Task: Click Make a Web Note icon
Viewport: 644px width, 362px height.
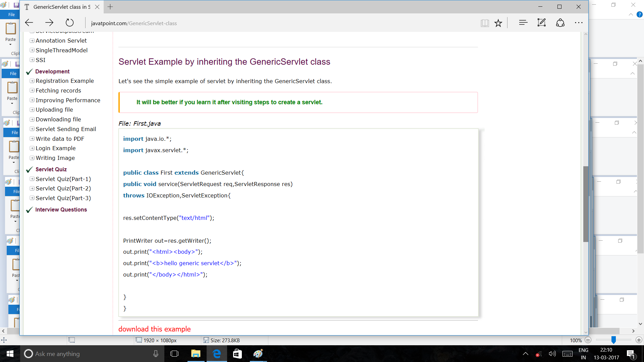Action: pos(541,23)
